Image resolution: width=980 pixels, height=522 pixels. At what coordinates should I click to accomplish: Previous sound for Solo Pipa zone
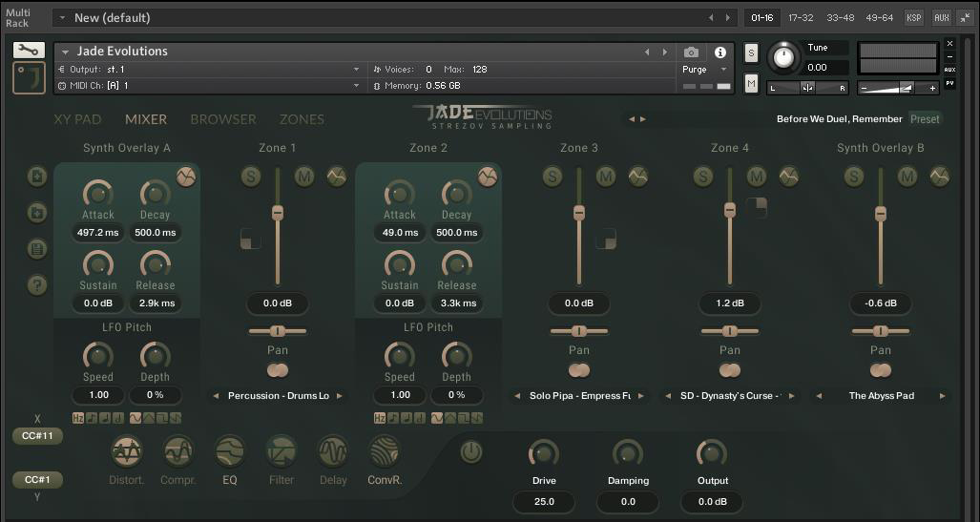click(x=517, y=396)
